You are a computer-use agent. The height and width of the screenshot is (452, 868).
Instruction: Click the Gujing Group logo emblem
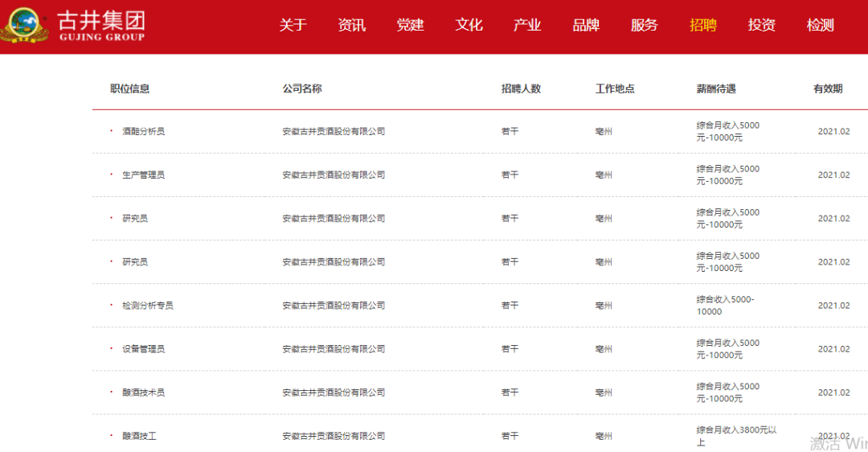24,25
